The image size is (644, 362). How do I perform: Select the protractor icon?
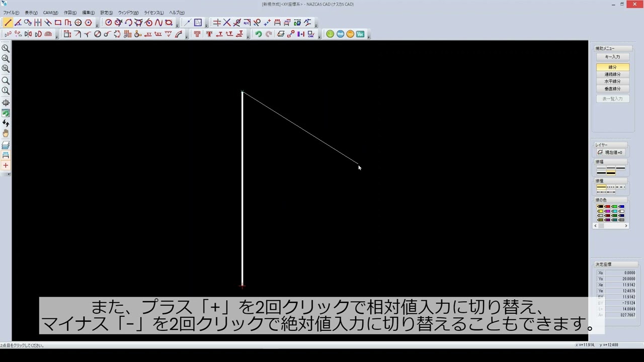(x=48, y=34)
